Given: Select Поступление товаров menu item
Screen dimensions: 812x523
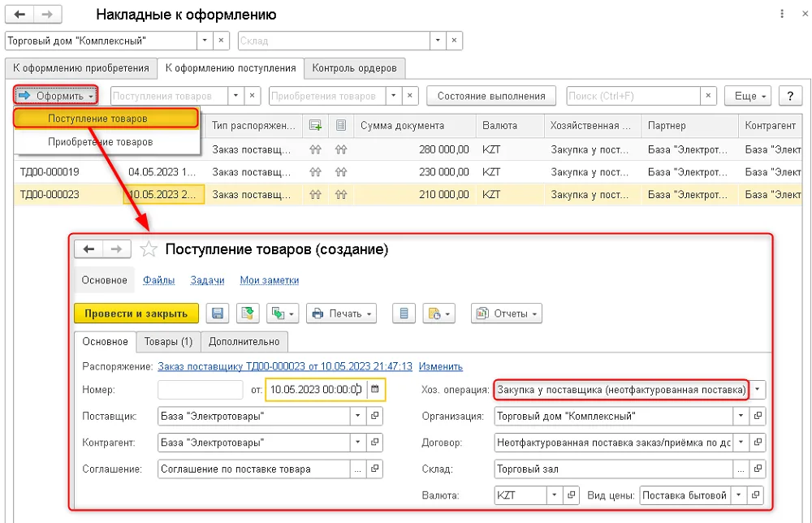Looking at the screenshot, I should pos(106,119).
